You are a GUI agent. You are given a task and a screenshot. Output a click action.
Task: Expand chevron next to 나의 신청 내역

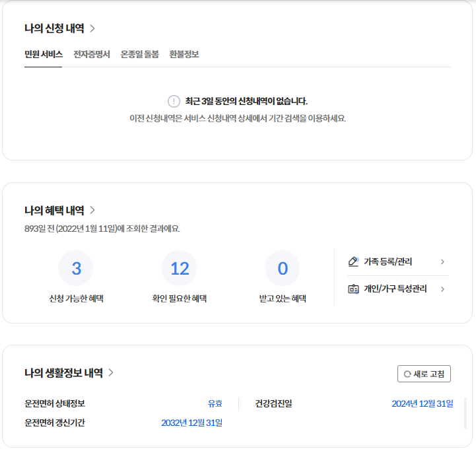pyautogui.click(x=92, y=28)
